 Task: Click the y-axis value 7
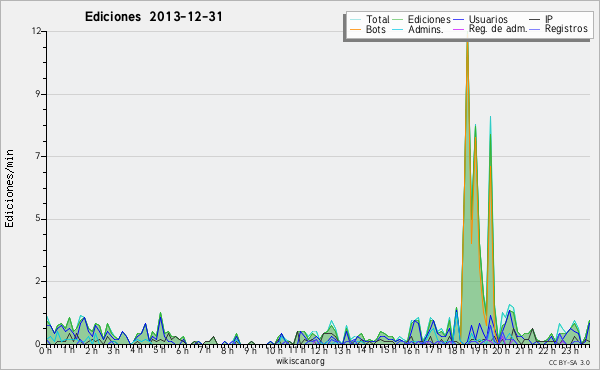[x=38, y=156]
